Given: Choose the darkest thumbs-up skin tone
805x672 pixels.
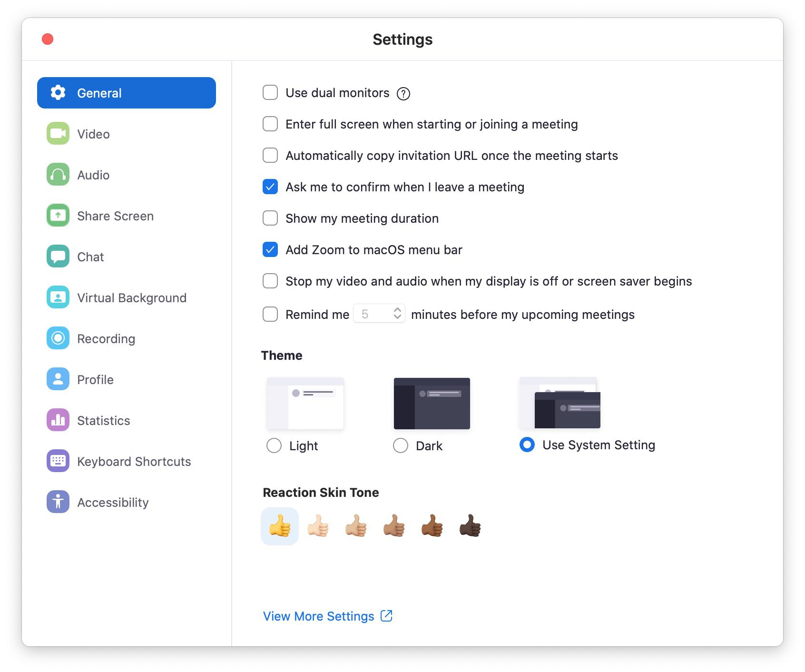Looking at the screenshot, I should point(470,526).
